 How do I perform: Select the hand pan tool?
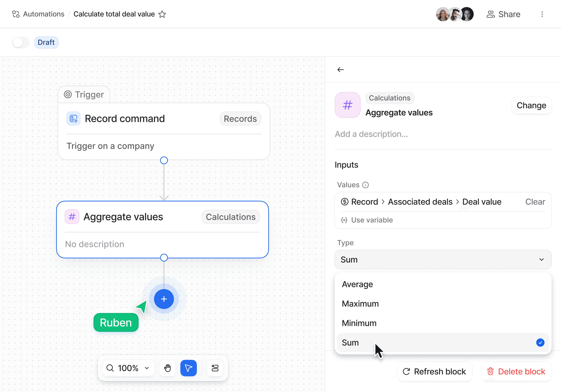(167, 368)
